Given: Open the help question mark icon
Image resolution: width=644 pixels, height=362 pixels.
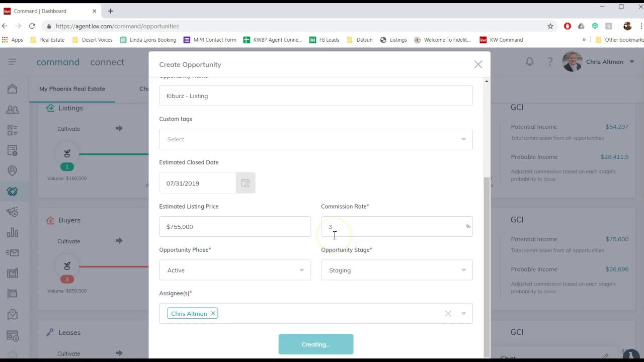Looking at the screenshot, I should pyautogui.click(x=550, y=62).
